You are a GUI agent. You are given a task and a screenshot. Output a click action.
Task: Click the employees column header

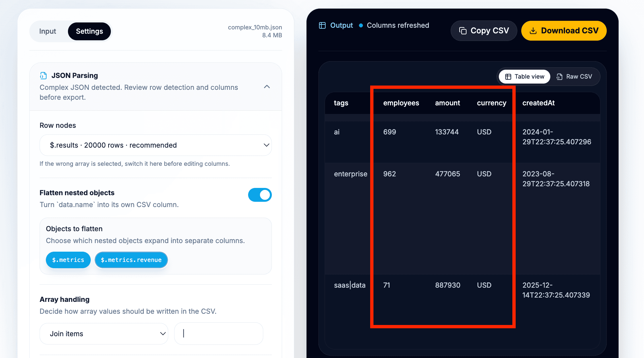point(401,103)
